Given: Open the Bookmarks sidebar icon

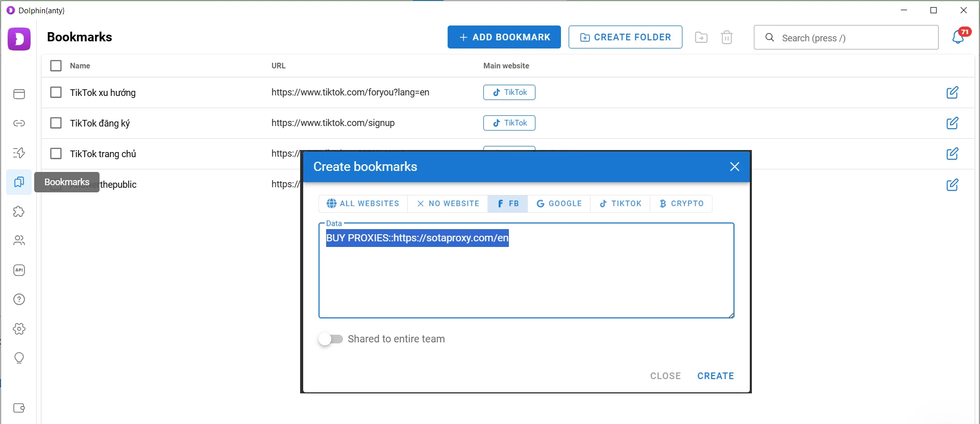Looking at the screenshot, I should [19, 182].
